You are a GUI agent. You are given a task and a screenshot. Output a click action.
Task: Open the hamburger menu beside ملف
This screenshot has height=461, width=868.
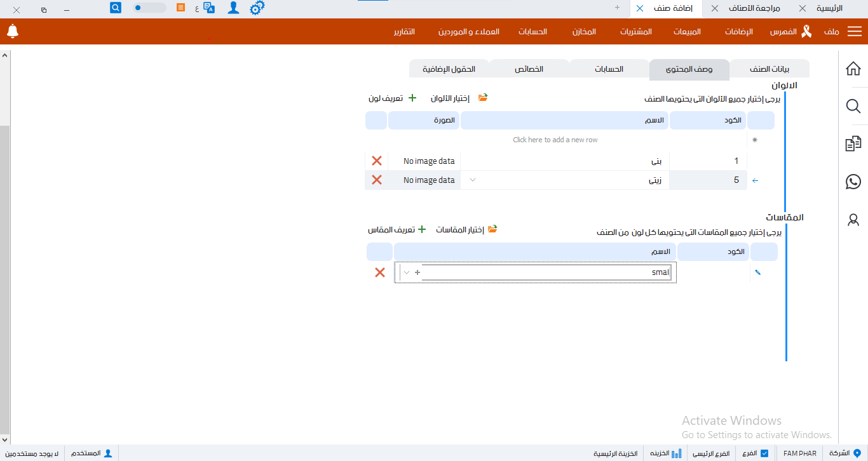point(855,32)
